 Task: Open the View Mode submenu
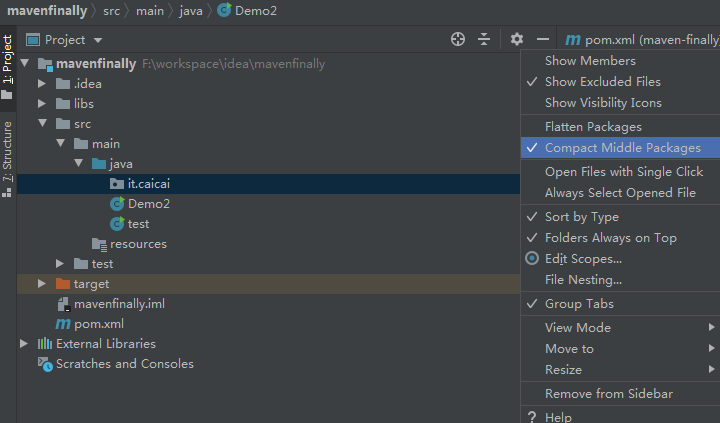click(x=578, y=328)
